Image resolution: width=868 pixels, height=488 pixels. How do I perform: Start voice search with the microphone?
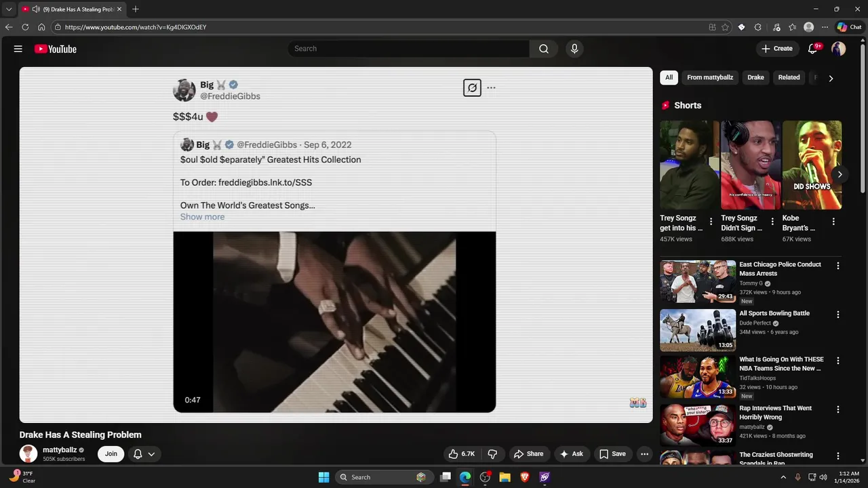574,49
